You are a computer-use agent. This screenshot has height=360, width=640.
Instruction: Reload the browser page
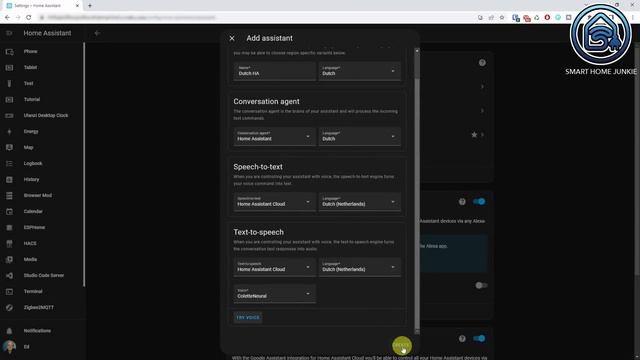point(29,18)
